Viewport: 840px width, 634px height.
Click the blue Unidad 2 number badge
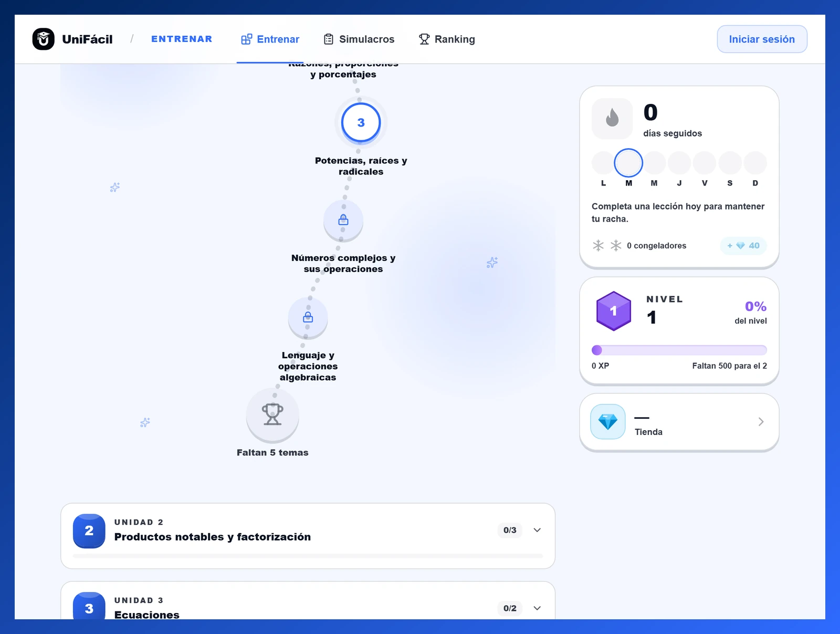pos(89,531)
